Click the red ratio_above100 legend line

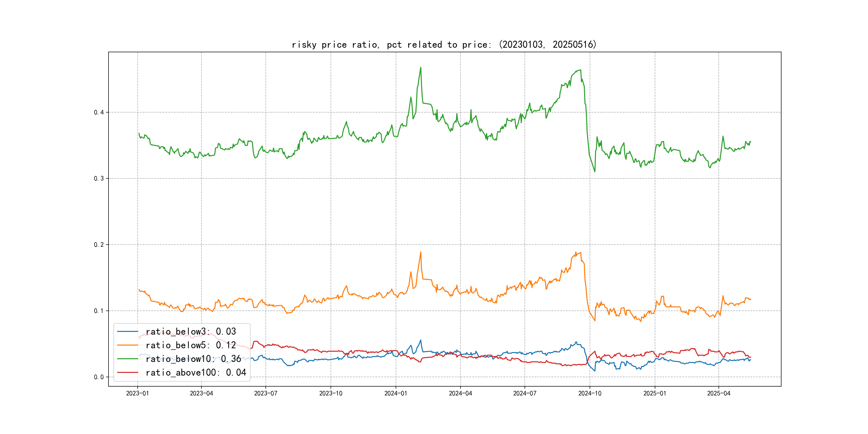pos(127,373)
